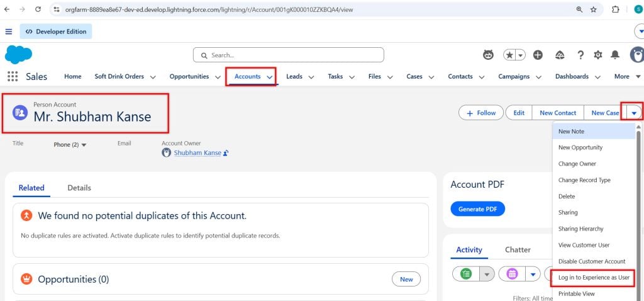Open the Tasks navigation tab
The width and height of the screenshot is (644, 301).
pos(335,76)
